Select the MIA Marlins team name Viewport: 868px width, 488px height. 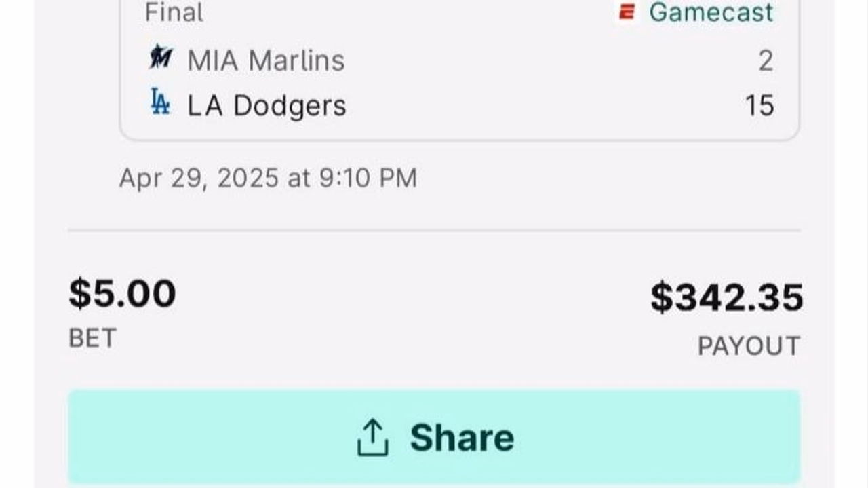pos(266,60)
